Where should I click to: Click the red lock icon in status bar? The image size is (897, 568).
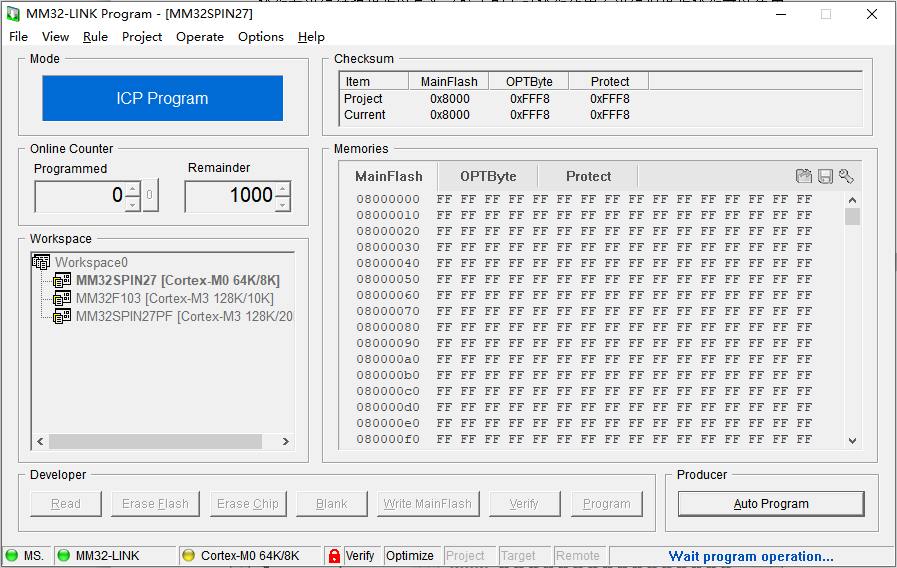[x=335, y=555]
